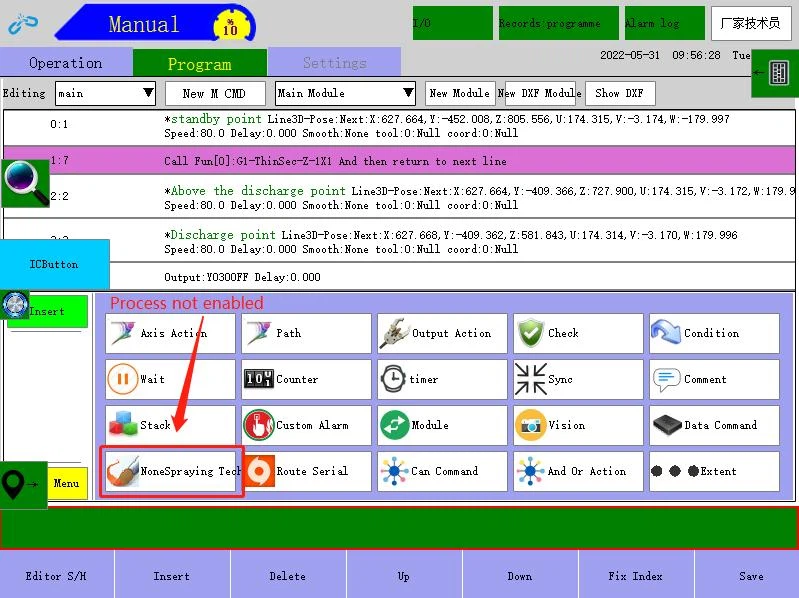This screenshot has height=598, width=799.
Task: Select the Call Fun program line
Action: (x=400, y=160)
